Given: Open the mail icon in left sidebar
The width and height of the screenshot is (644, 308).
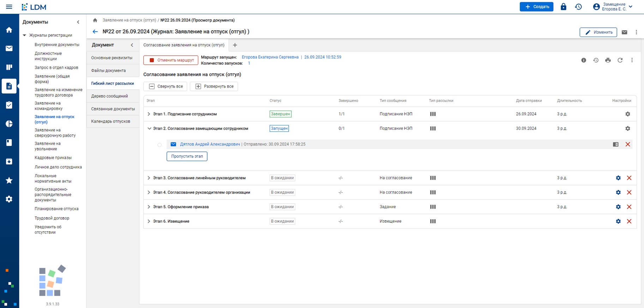Looking at the screenshot, I should [9, 49].
